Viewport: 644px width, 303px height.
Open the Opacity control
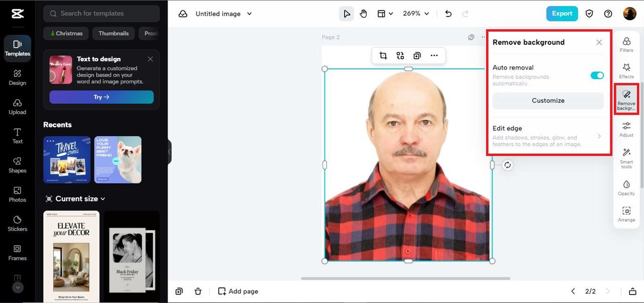tap(626, 188)
